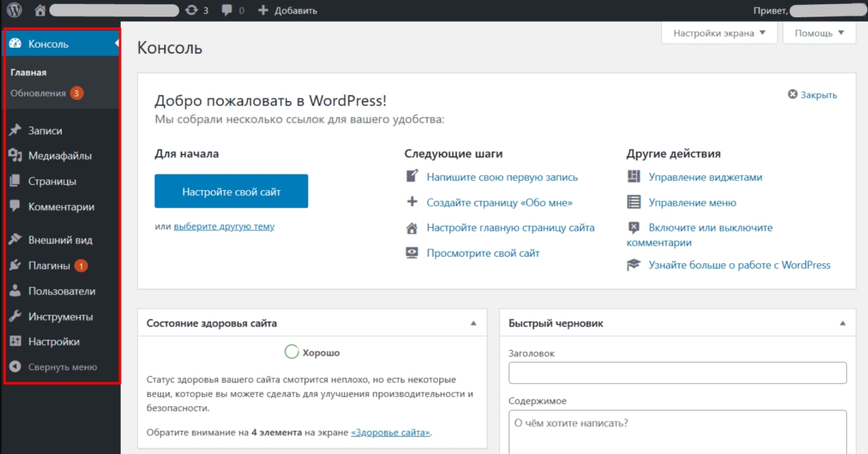868x454 pixels.
Task: Click the Комментарии speech bubble icon
Action: [x=15, y=206]
